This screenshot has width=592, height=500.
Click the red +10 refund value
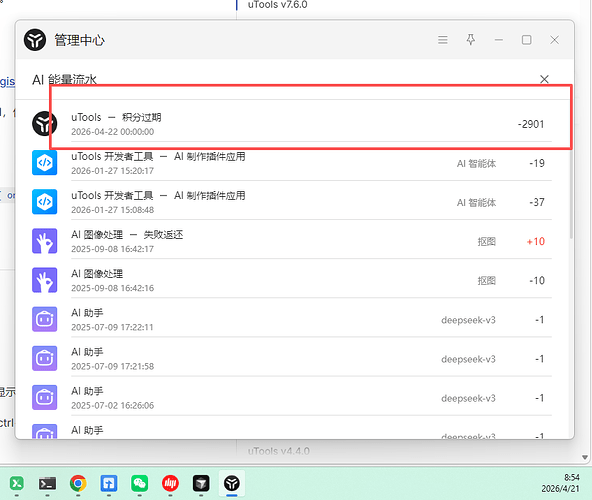pos(536,241)
